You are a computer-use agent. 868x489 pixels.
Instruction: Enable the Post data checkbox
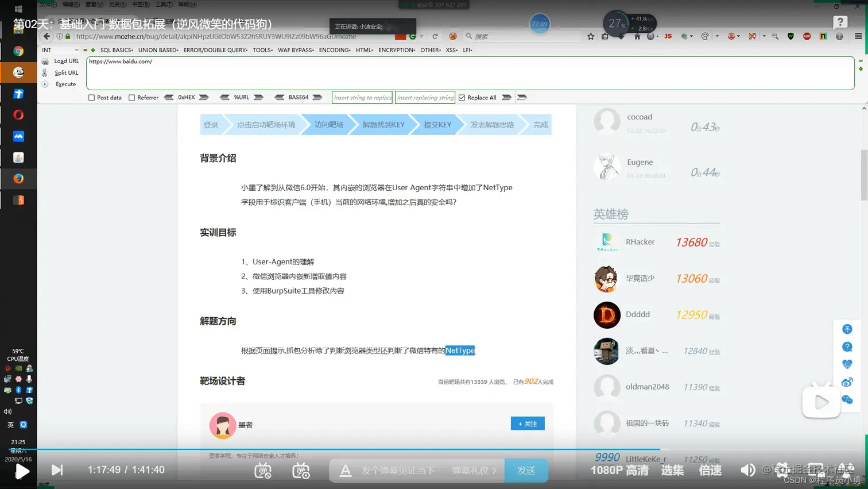91,98
